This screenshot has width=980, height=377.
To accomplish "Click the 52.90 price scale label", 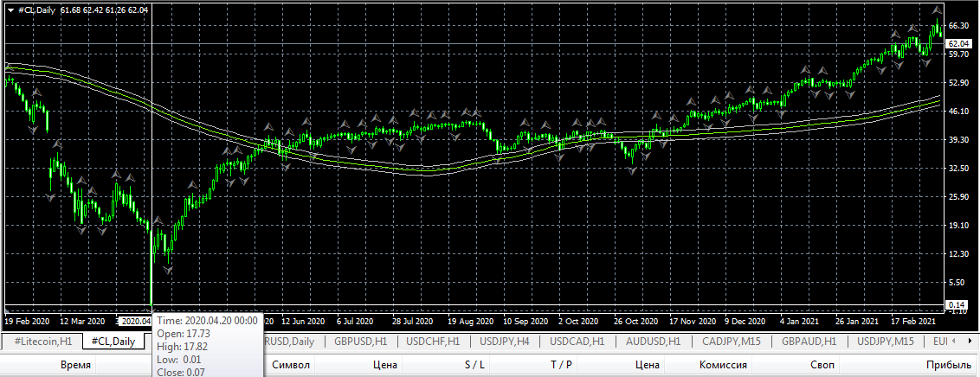I will pyautogui.click(x=958, y=83).
